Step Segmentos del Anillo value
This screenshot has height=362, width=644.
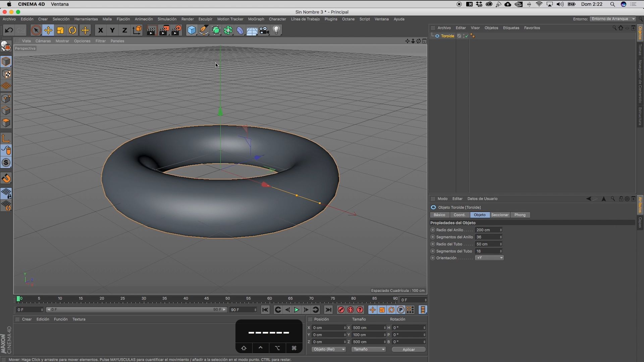pos(501,237)
